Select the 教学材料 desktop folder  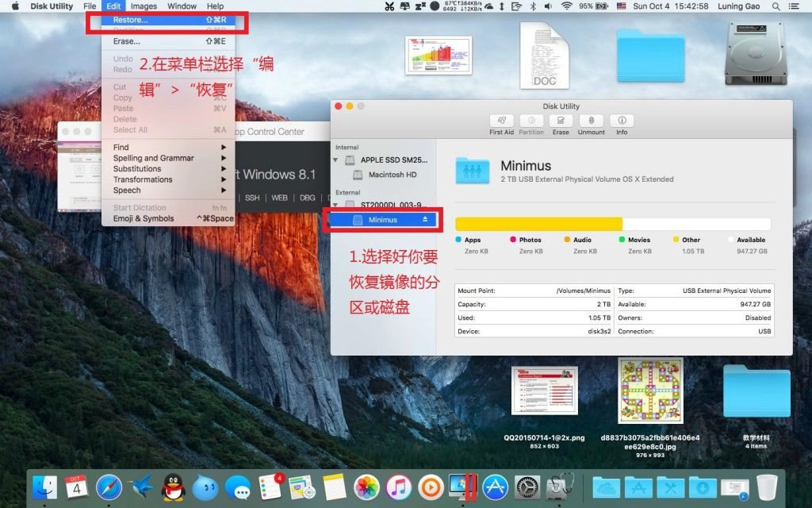pos(756,392)
